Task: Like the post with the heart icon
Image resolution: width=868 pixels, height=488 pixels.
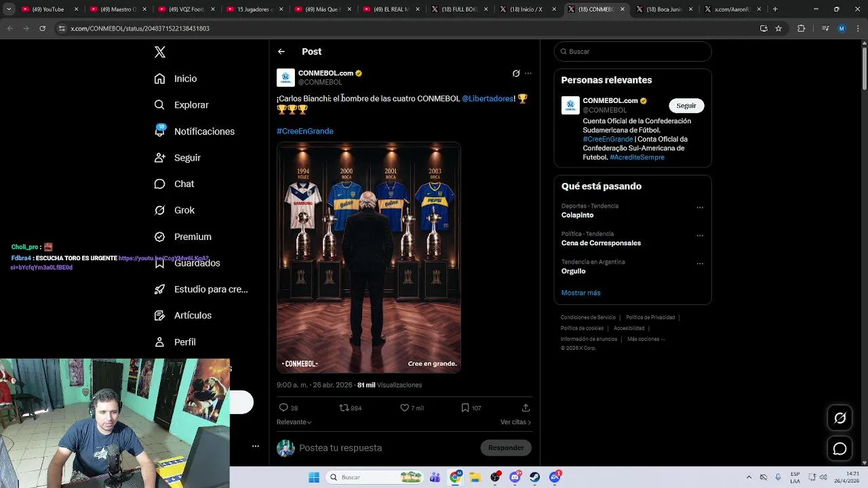Action: 405,408
